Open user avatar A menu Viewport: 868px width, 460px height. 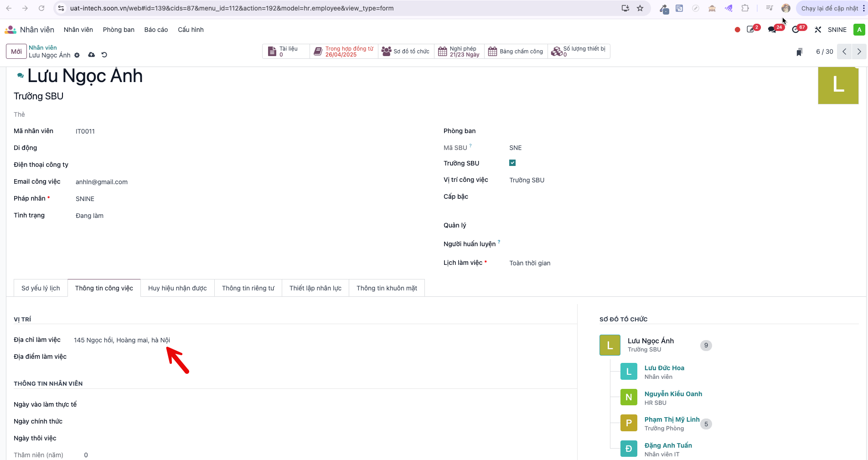(x=859, y=30)
